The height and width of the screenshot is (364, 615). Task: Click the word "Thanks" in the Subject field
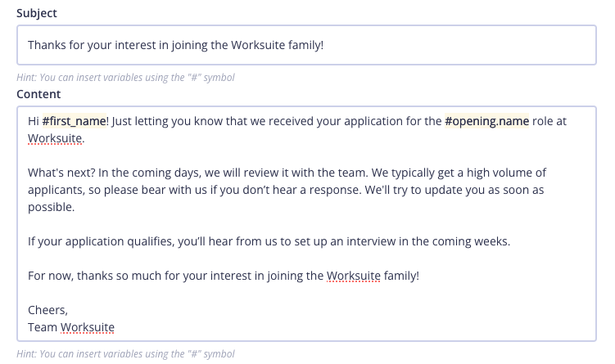tap(47, 45)
